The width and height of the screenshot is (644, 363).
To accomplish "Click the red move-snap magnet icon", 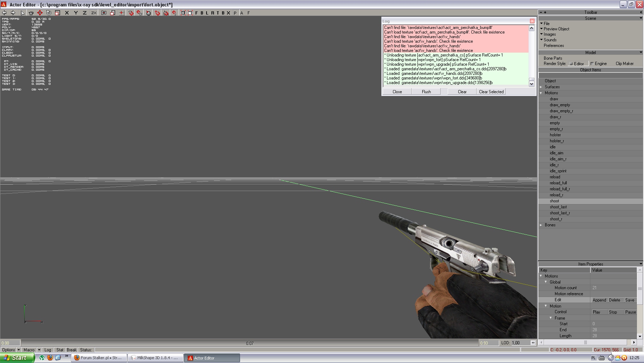I will (157, 13).
